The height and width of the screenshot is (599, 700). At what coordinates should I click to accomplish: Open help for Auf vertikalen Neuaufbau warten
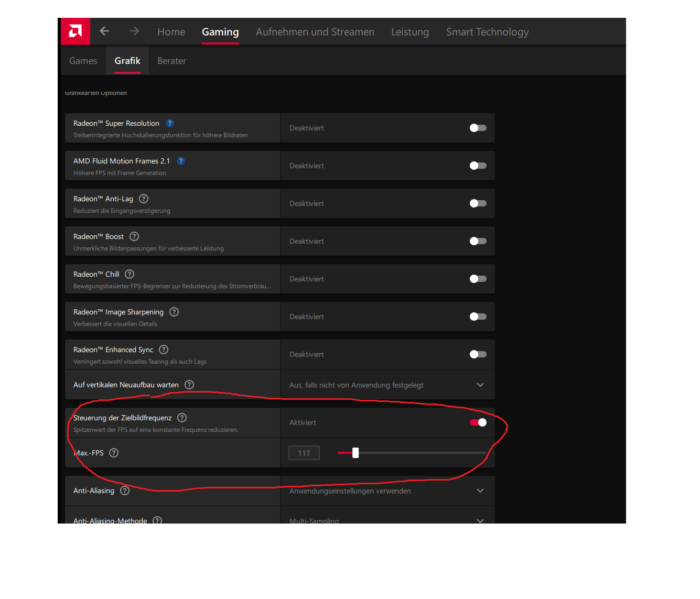click(189, 385)
